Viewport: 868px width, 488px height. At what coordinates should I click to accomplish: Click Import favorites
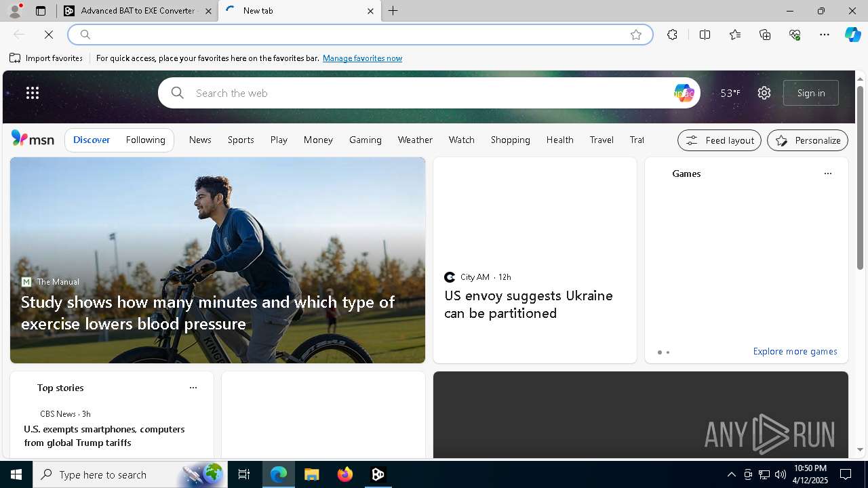[x=46, y=58]
